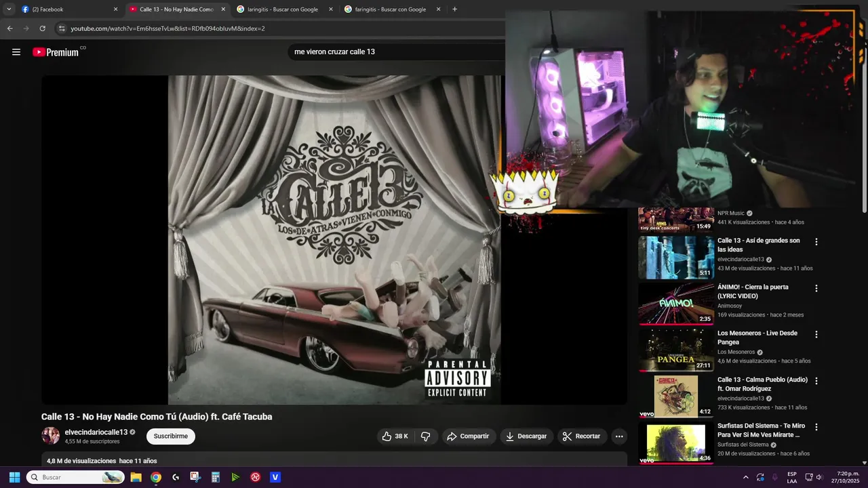Image resolution: width=868 pixels, height=488 pixels.
Task: Dislike the video with thumbs down
Action: click(x=426, y=436)
